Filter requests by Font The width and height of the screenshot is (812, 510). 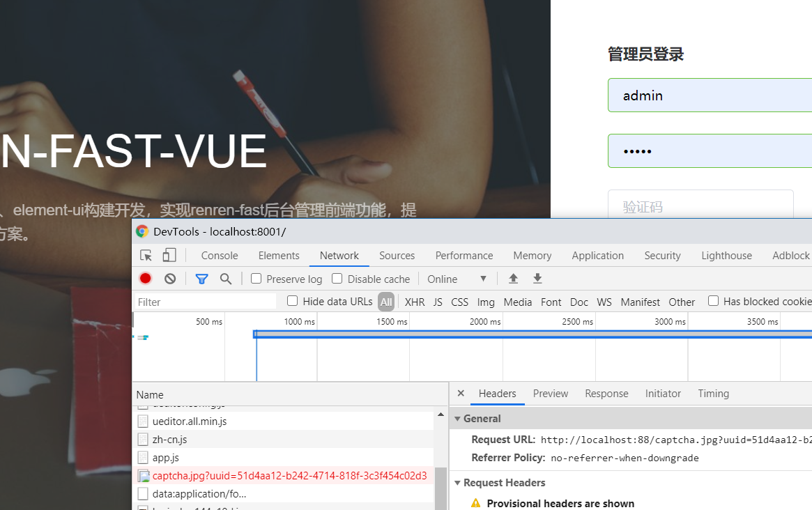551,302
